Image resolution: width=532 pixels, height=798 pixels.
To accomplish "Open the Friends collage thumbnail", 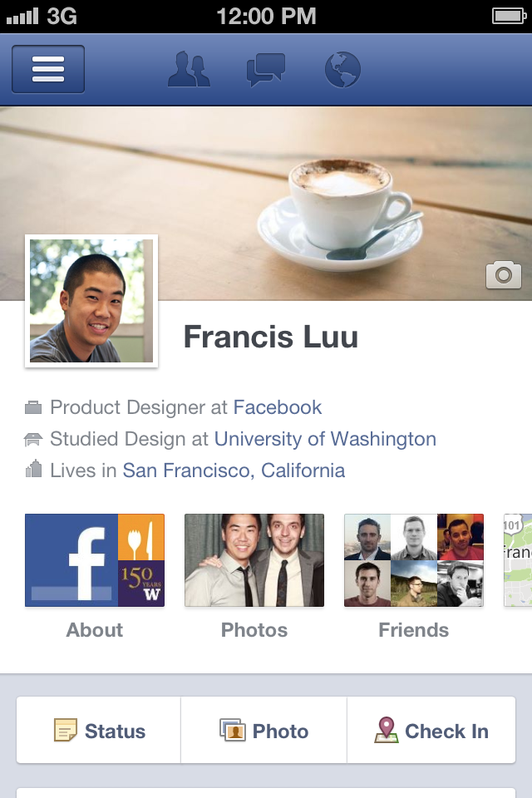I will coord(414,560).
